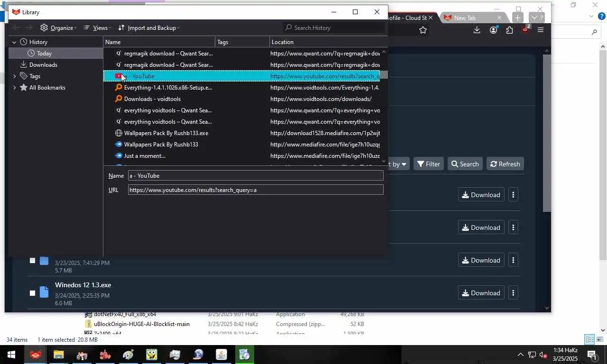The image size is (607, 364).
Task: Click the mediafire icon beside Wallpapers Pack By Rushb133
Action: 119,145
